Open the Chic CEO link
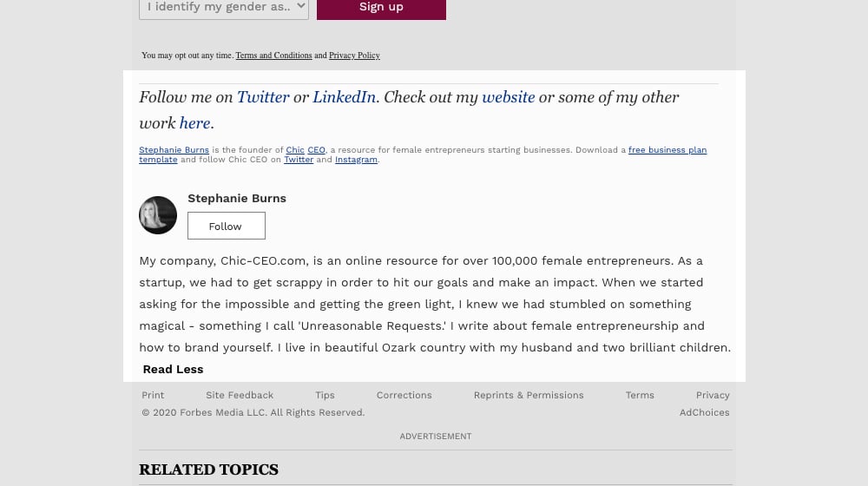The height and width of the screenshot is (486, 868). (x=306, y=150)
